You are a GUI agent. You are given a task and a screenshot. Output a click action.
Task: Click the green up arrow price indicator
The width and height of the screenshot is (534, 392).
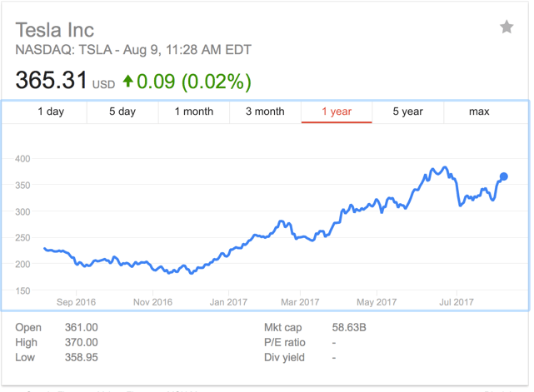point(127,82)
